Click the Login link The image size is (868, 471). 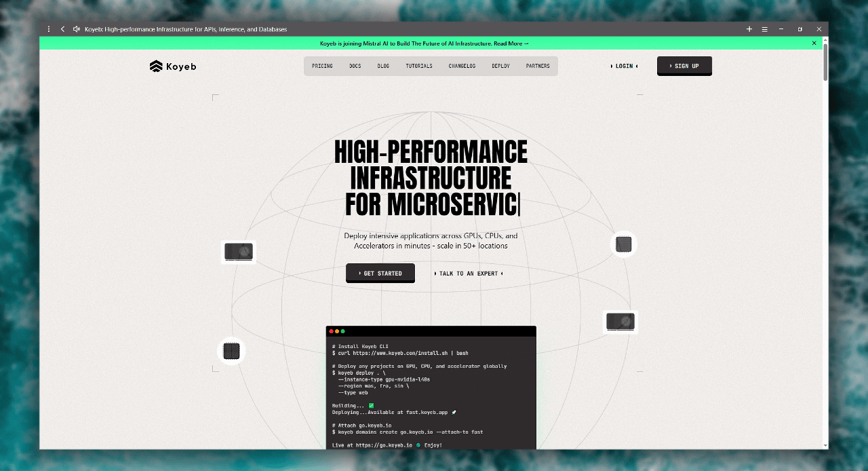click(624, 66)
